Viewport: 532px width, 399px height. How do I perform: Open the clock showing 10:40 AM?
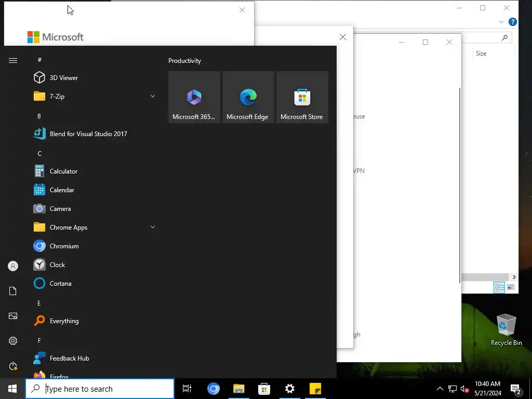click(487, 389)
